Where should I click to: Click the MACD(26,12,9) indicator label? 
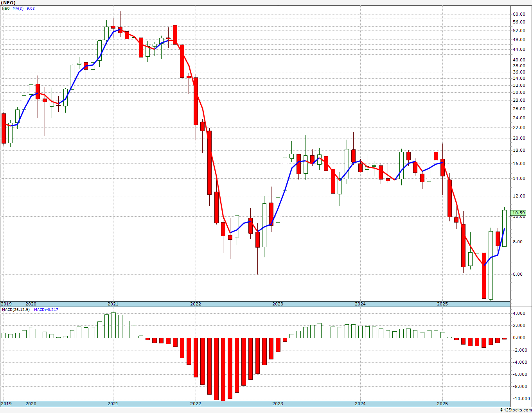pyautogui.click(x=16, y=309)
